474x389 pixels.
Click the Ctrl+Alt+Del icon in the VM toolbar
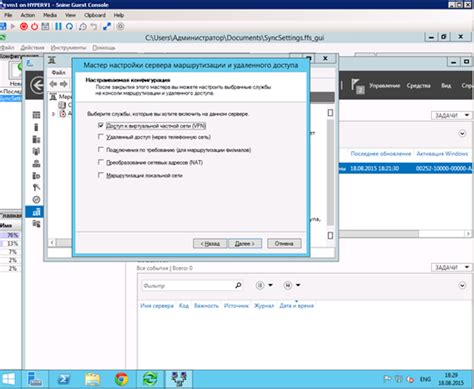[3, 26]
